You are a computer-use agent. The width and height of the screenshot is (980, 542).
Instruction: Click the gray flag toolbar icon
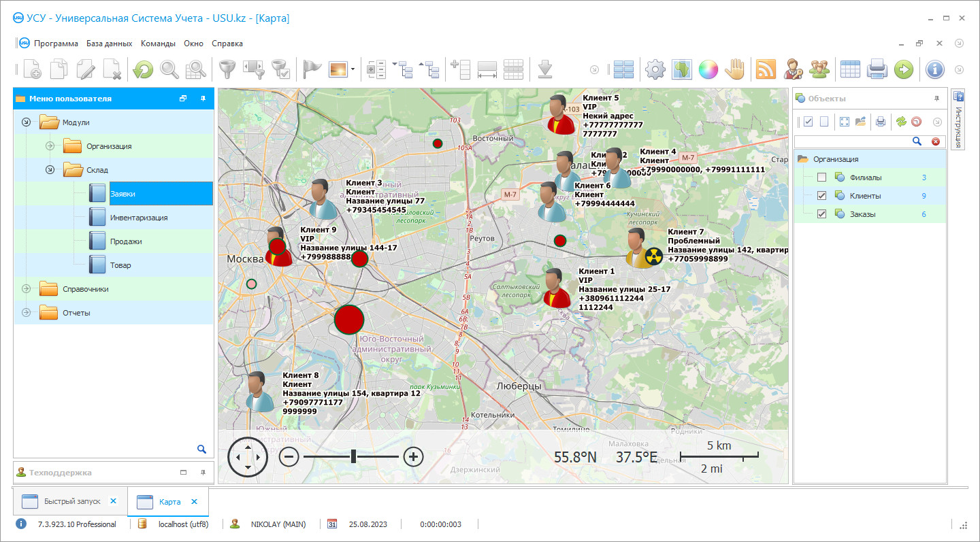click(x=312, y=69)
